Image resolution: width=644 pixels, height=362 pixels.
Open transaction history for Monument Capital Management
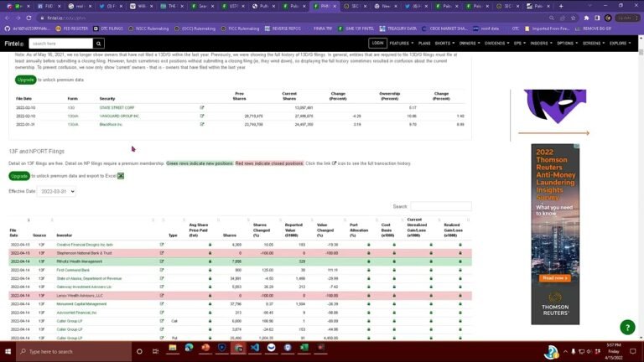click(x=161, y=304)
